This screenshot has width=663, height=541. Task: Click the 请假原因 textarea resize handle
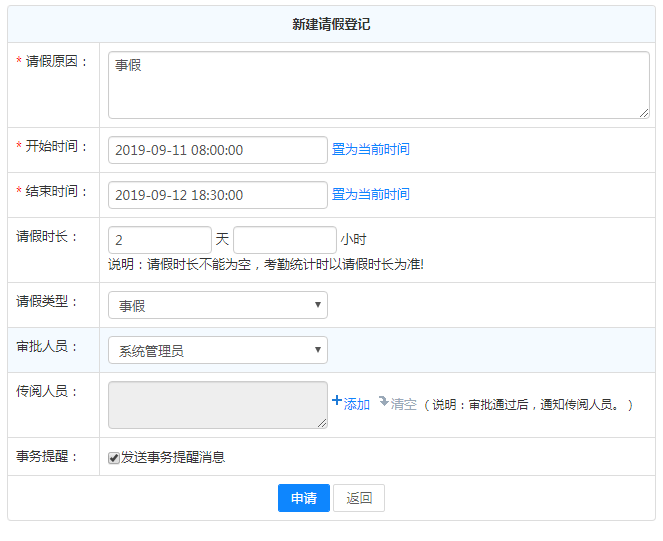click(644, 113)
